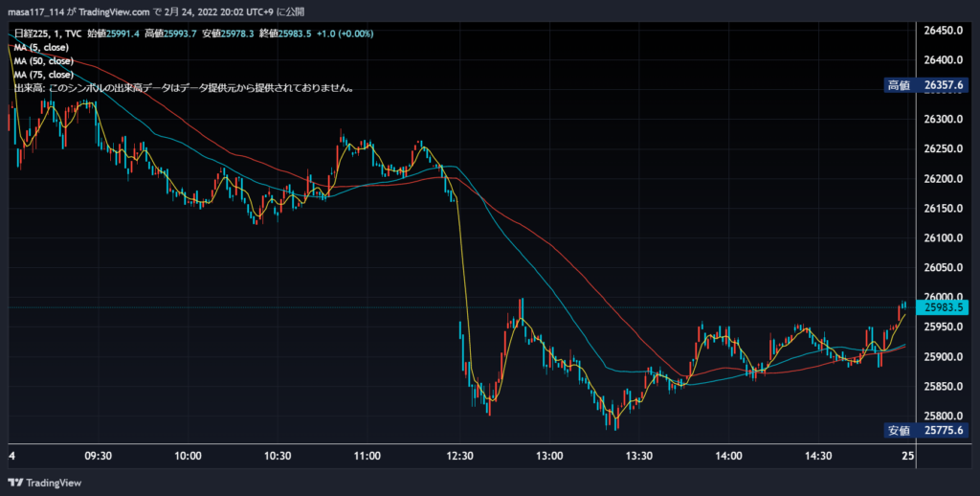Click the 12:30 time axis label

[460, 456]
